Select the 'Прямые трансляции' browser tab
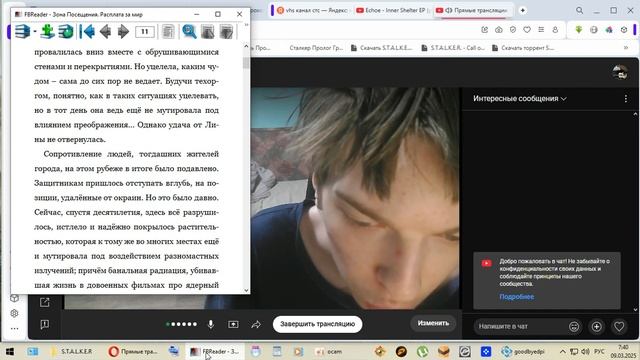 [472, 10]
